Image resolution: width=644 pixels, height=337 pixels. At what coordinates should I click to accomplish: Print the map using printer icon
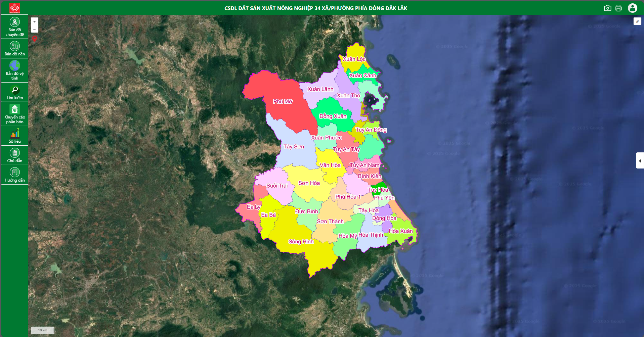coord(618,8)
